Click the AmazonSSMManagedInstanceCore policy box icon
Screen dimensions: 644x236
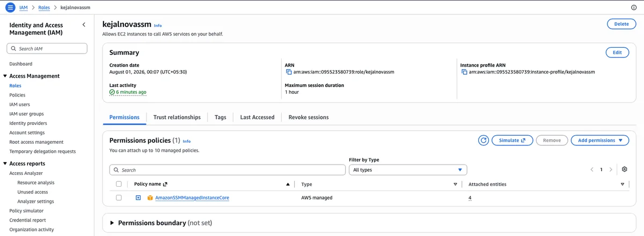pyautogui.click(x=150, y=197)
